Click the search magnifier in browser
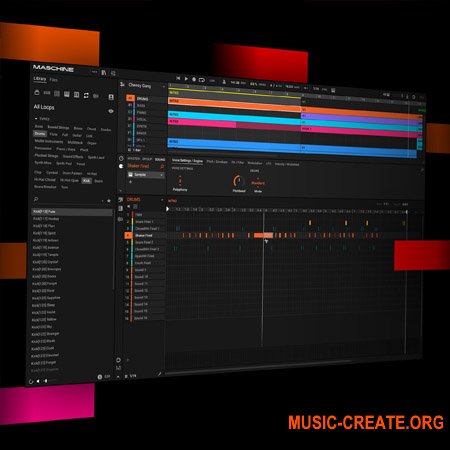450x450 pixels. click(x=36, y=199)
